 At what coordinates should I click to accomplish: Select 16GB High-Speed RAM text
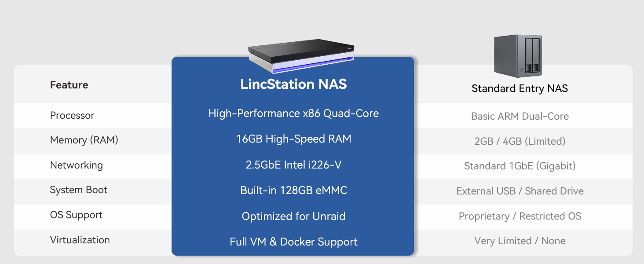293,139
